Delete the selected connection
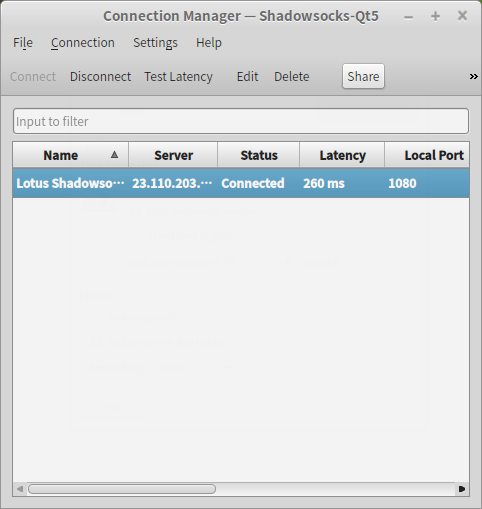This screenshot has height=509, width=482. coord(292,77)
